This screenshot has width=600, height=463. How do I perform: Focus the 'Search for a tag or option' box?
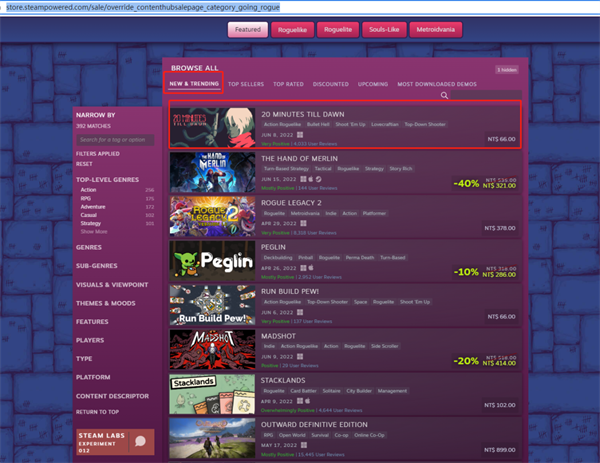[115, 140]
